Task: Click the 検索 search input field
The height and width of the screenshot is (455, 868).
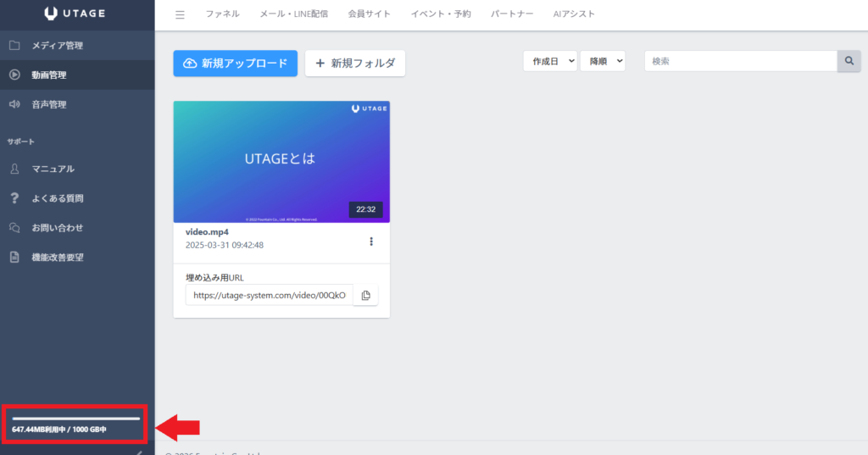Action: [740, 61]
